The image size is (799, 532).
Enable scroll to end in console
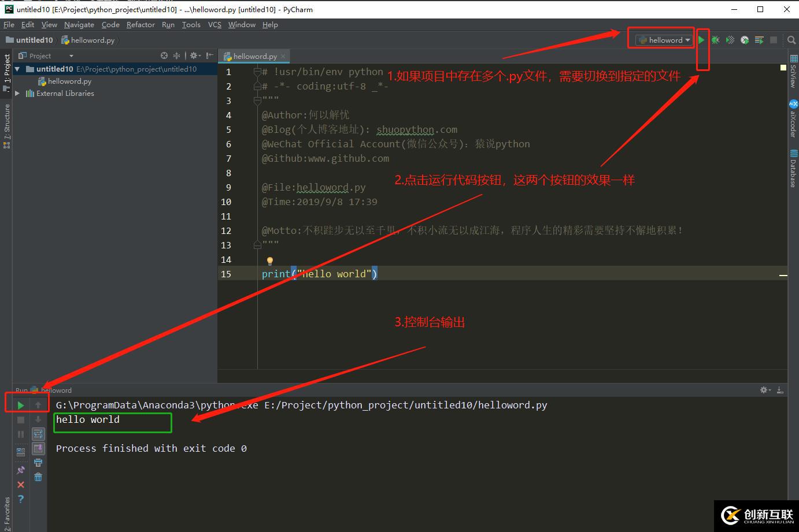click(38, 449)
